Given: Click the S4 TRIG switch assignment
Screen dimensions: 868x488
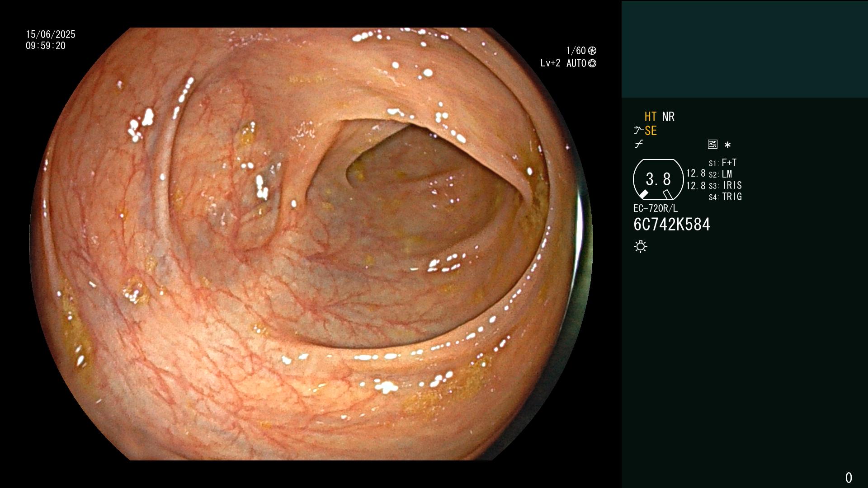Looking at the screenshot, I should coord(726,197).
